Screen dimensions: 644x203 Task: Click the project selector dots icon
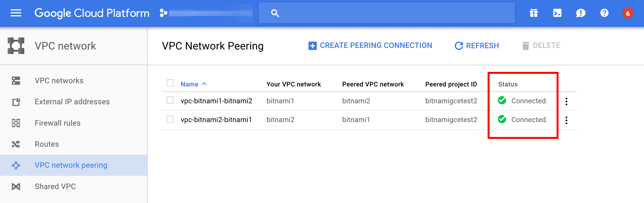click(x=164, y=13)
